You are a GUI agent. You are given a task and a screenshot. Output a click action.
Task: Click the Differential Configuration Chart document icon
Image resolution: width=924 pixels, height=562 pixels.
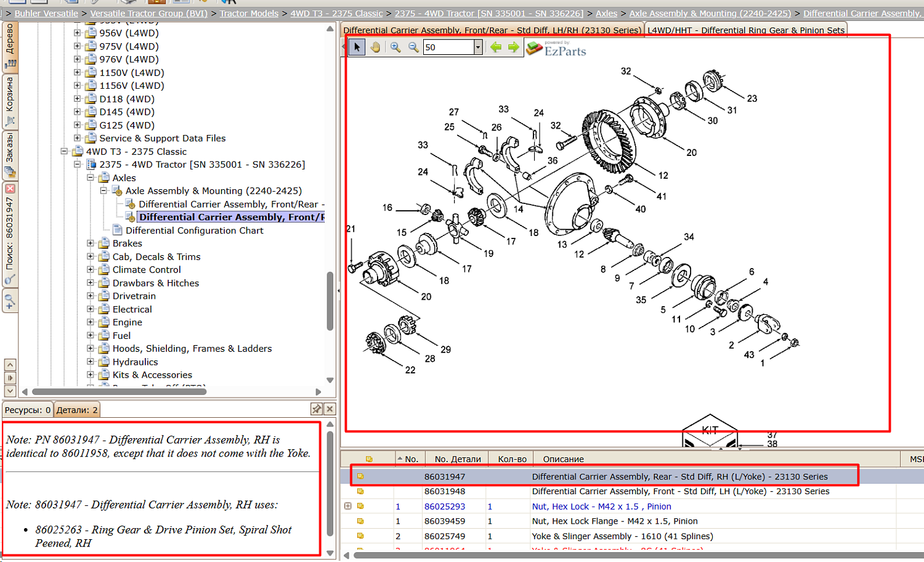pyautogui.click(x=118, y=230)
